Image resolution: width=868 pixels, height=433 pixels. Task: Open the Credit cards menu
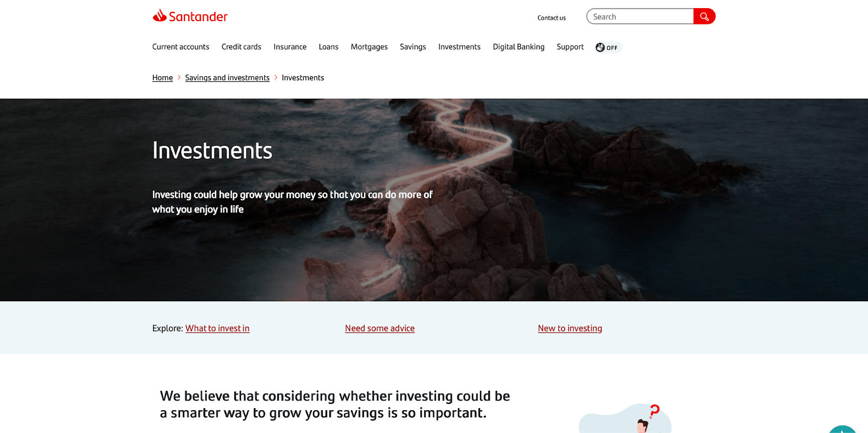241,47
